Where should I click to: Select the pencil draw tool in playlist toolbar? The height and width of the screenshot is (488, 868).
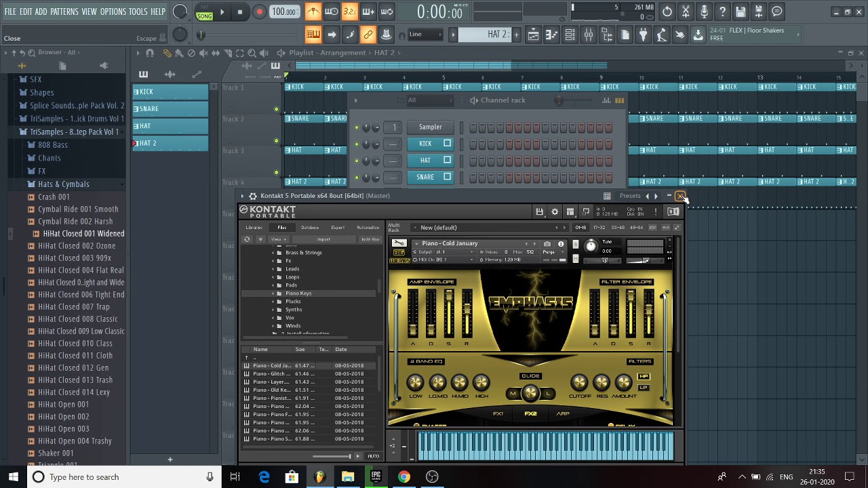coord(167,53)
